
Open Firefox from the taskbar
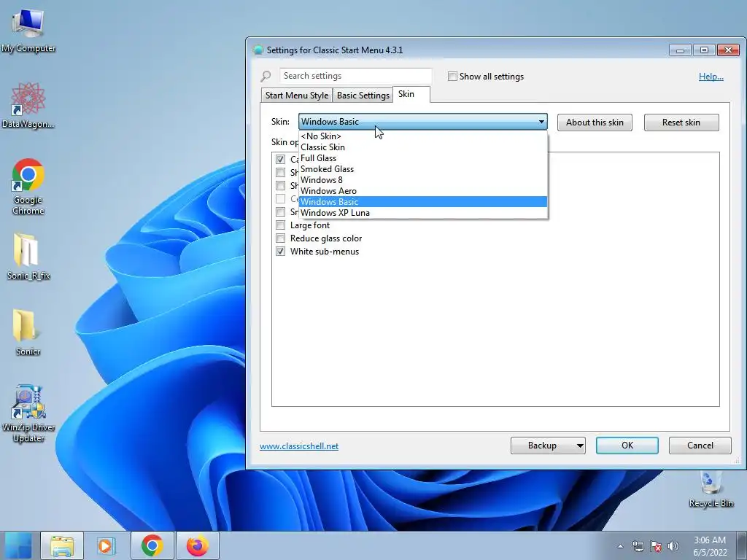197,545
